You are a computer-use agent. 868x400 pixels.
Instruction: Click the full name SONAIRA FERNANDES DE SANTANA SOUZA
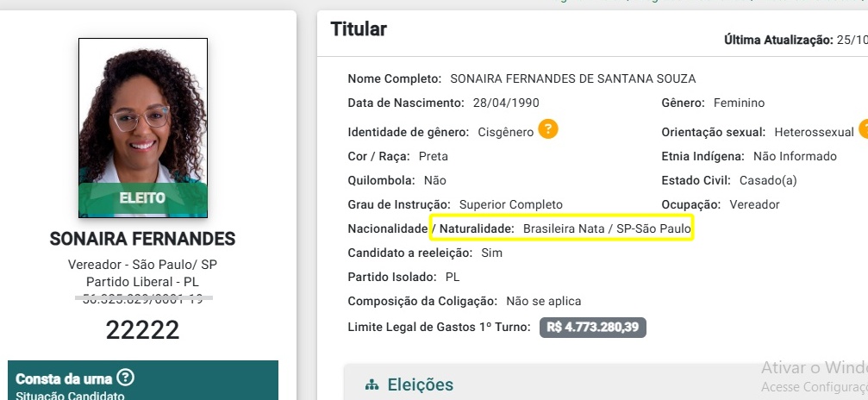click(x=572, y=78)
